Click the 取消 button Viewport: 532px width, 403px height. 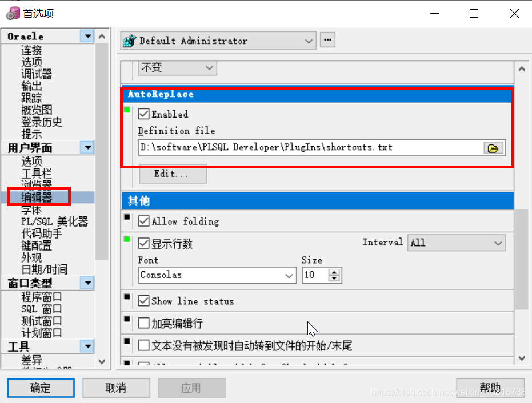116,388
